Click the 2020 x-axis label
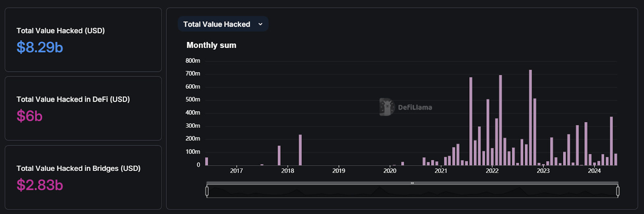Screen dimensions: 644x214 point(390,171)
